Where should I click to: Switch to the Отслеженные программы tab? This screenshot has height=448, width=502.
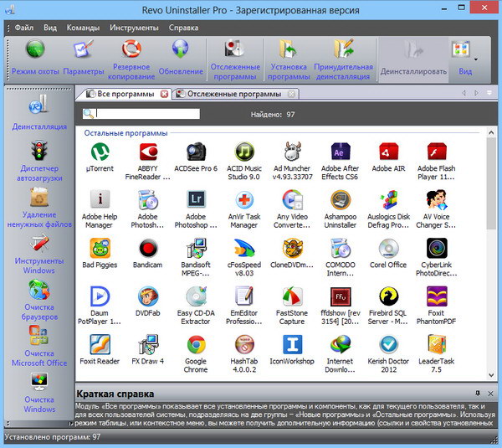(x=233, y=94)
